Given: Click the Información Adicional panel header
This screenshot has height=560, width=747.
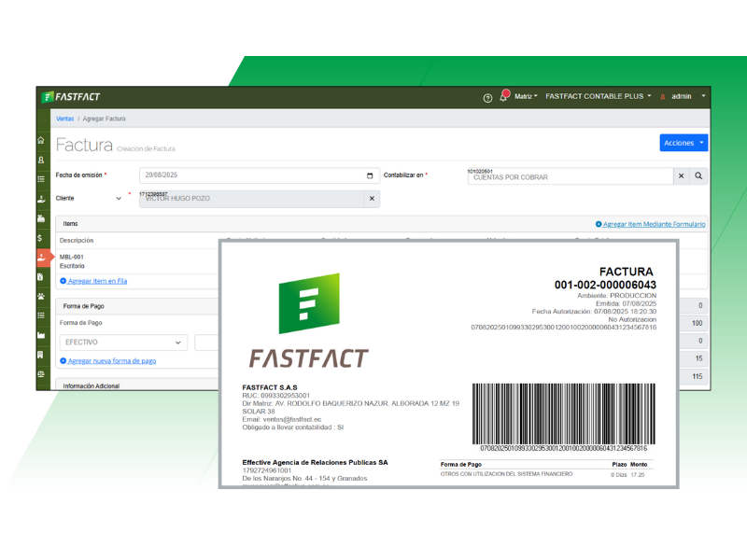Looking at the screenshot, I should pos(137,385).
